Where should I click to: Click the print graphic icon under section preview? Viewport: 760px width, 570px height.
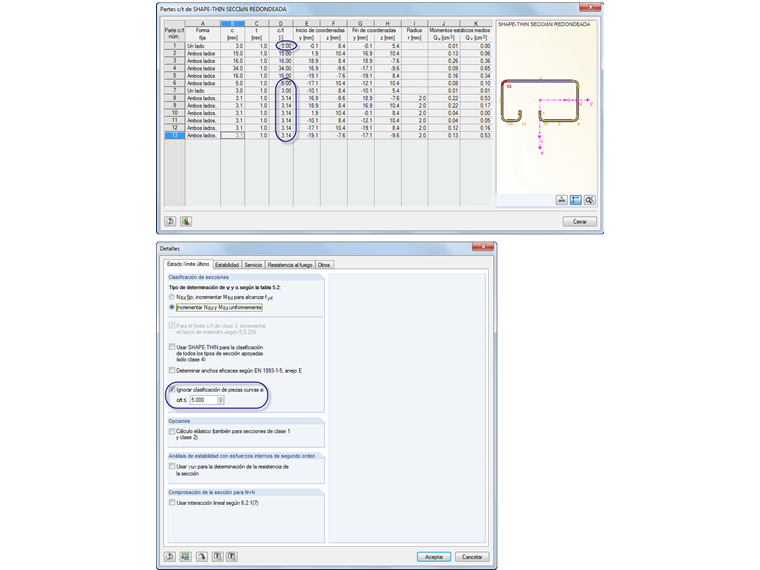pyautogui.click(x=561, y=200)
